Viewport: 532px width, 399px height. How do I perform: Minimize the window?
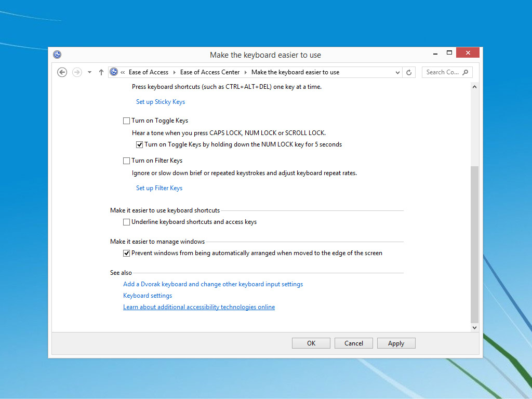tap(435, 53)
